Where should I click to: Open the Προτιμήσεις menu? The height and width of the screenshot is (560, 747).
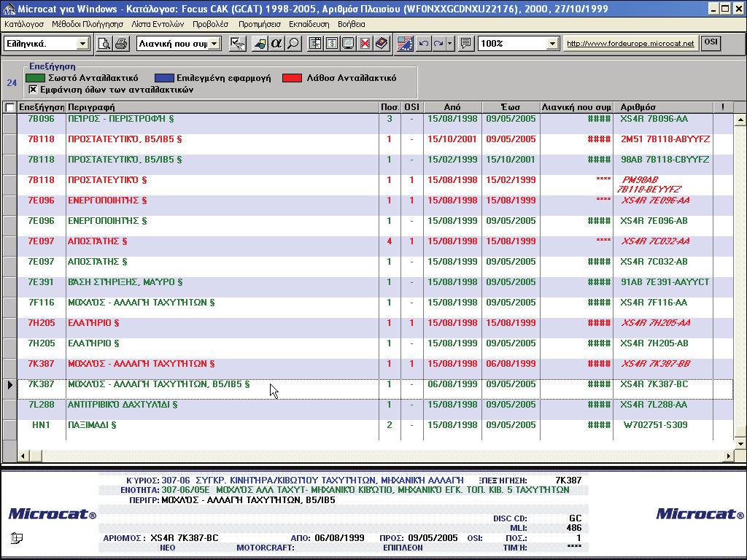click(x=260, y=24)
